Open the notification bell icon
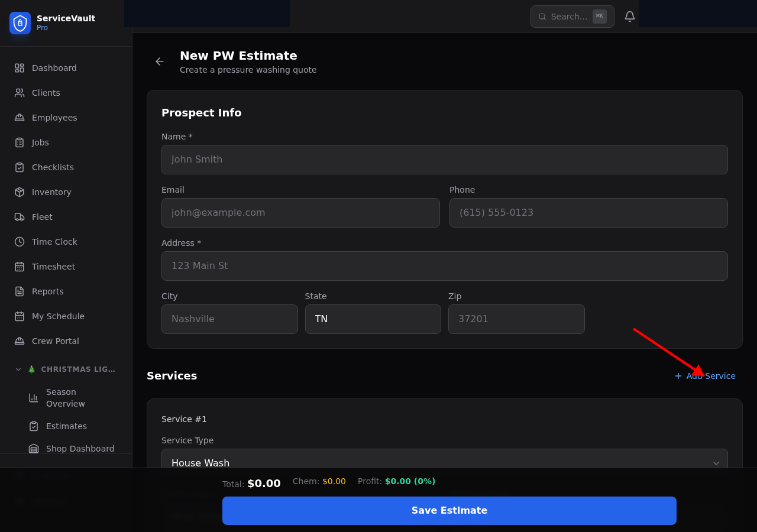Viewport: 757px width, 532px height. [x=629, y=16]
